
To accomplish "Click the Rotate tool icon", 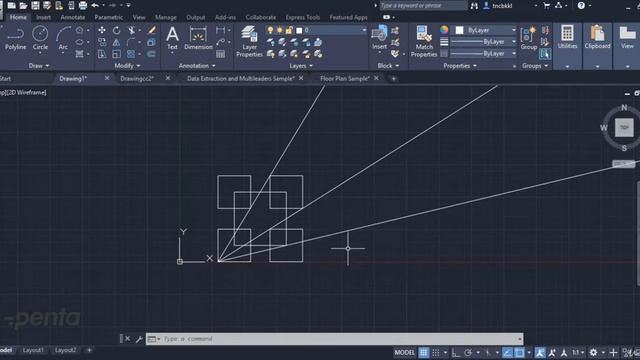I will pos(116,30).
